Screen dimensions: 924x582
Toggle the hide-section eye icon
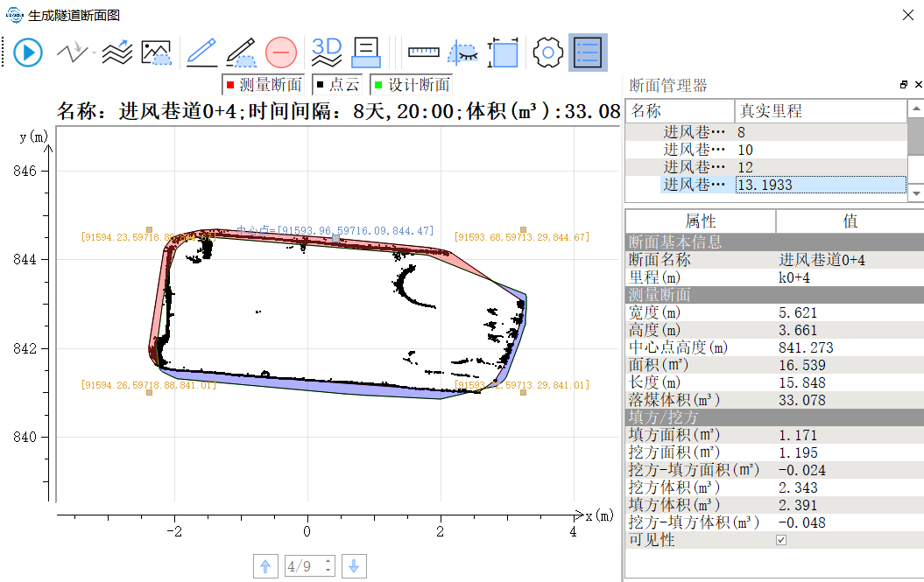(x=463, y=53)
